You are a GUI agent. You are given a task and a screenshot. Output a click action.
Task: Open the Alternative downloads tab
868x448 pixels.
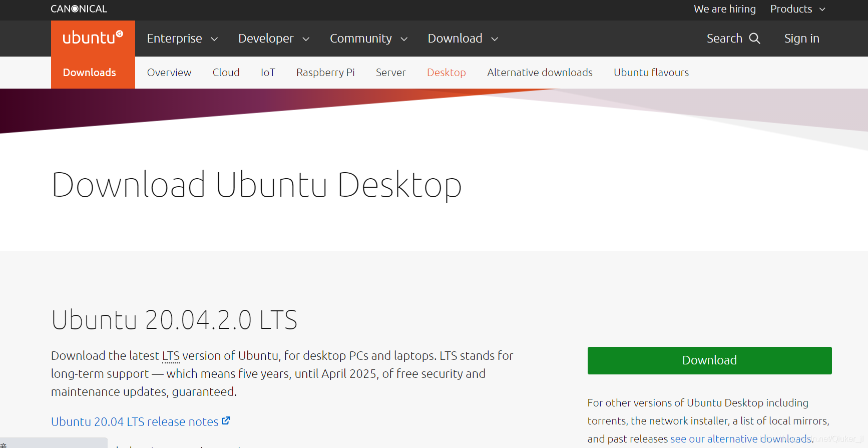tap(540, 73)
